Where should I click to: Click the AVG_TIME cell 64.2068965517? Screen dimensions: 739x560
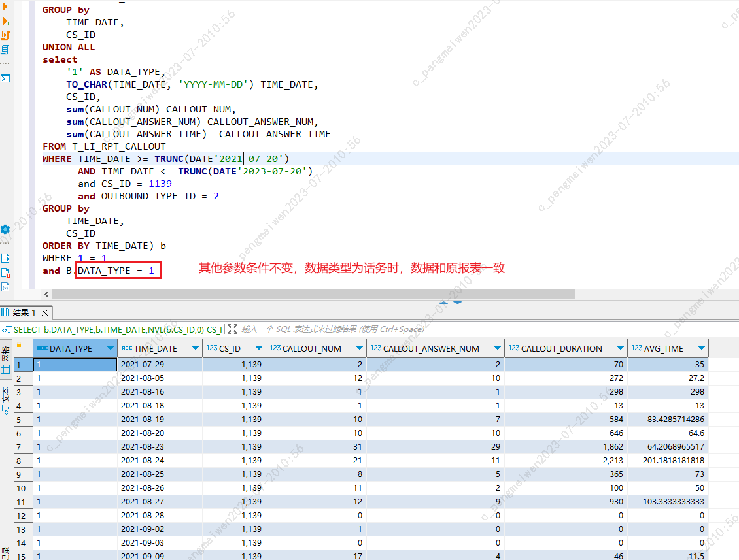pos(668,447)
